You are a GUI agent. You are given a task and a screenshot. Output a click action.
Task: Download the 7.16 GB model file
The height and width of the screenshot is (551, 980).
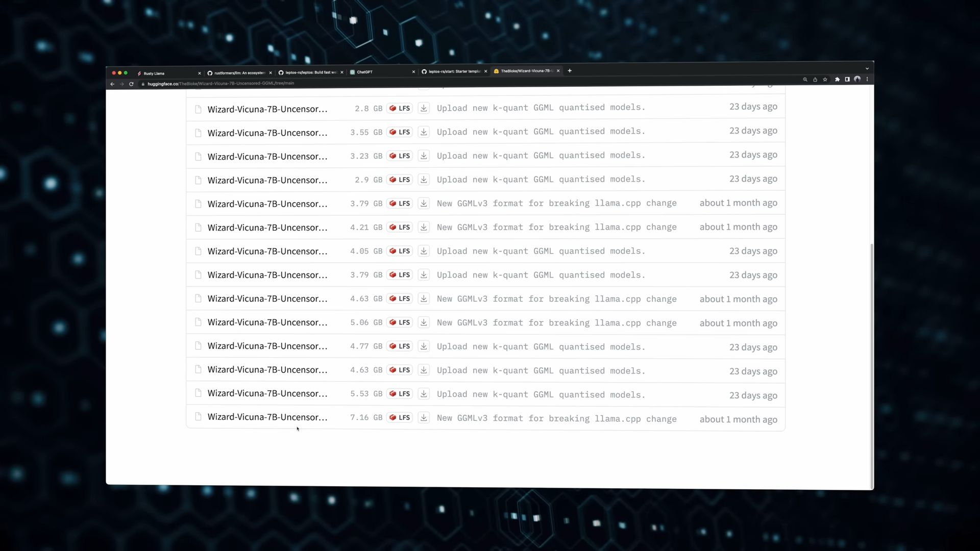[424, 418]
